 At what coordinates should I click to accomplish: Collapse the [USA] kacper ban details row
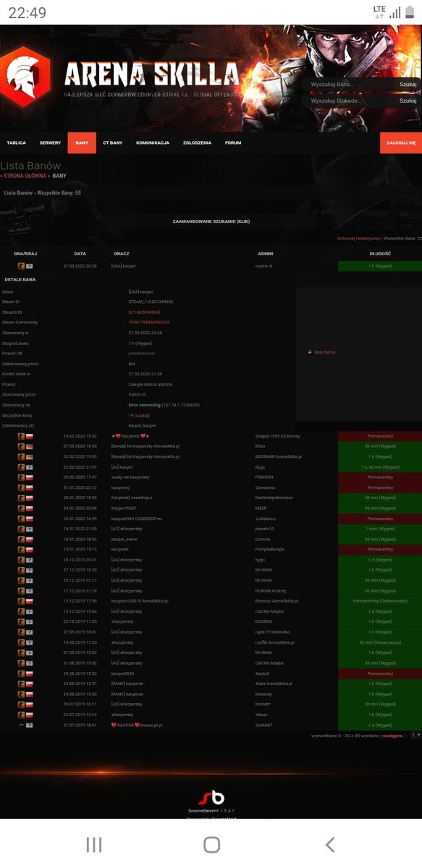211,266
